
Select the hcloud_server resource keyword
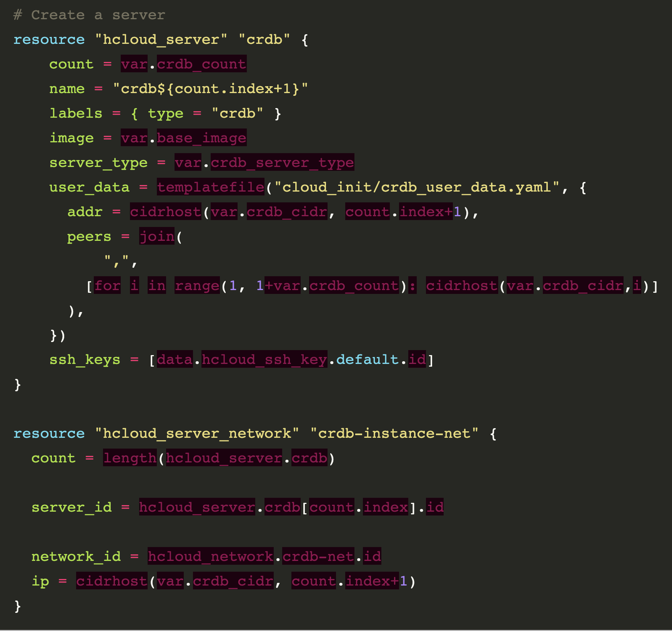pyautogui.click(x=160, y=39)
